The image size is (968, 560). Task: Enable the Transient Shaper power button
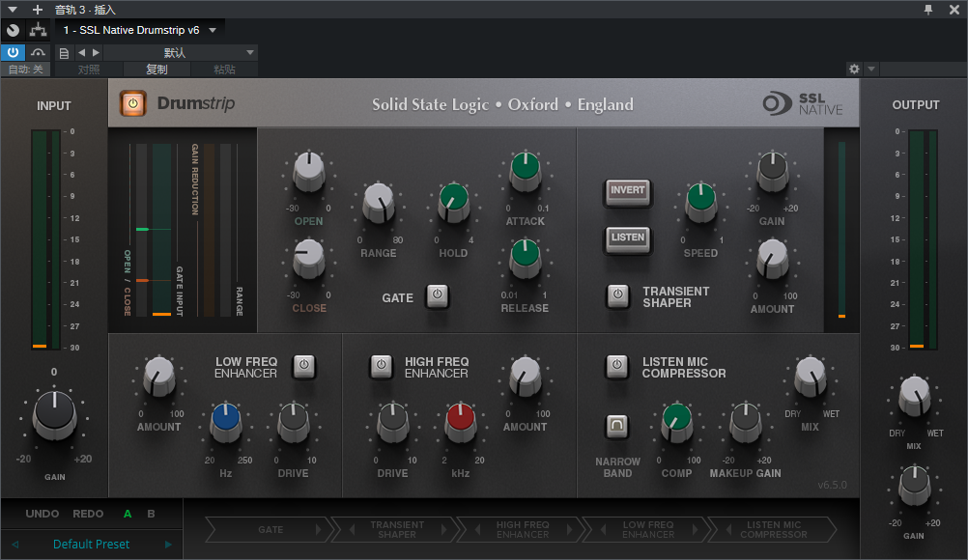618,295
